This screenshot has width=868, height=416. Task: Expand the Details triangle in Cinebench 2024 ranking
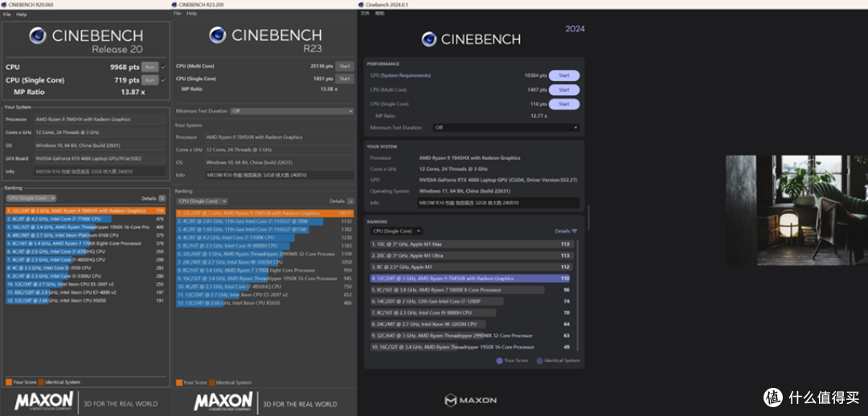click(575, 231)
